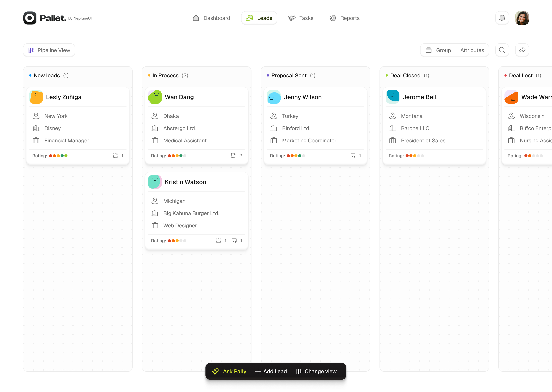Go to the Reports section

pyautogui.click(x=345, y=18)
